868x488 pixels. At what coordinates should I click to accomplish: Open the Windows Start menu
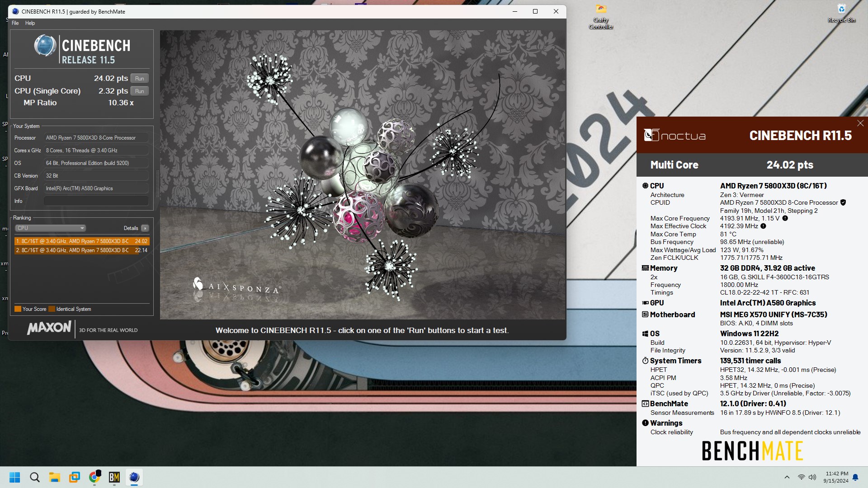pos(15,477)
